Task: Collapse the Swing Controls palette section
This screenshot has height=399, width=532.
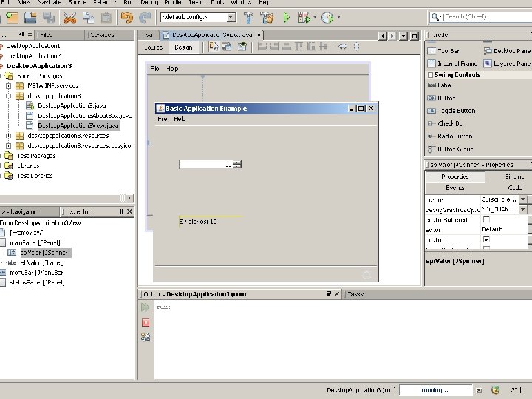Action: (430, 75)
